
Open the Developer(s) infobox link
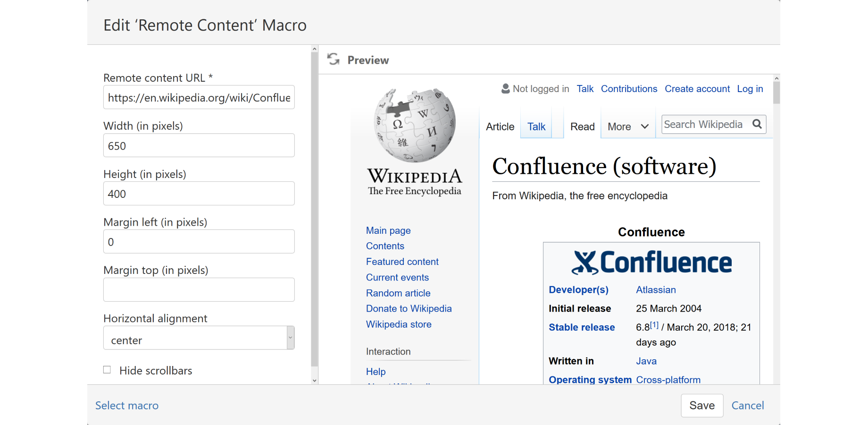pyautogui.click(x=578, y=289)
